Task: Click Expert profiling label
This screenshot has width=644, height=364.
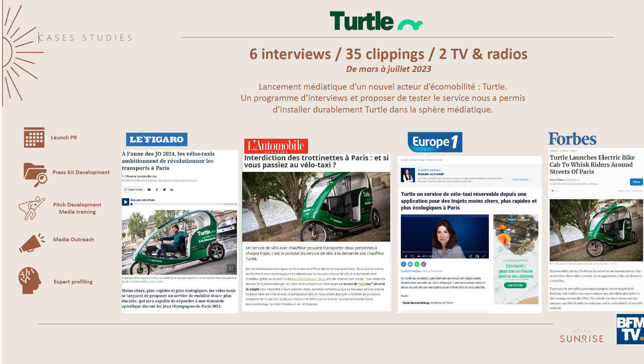Action: coord(73,282)
